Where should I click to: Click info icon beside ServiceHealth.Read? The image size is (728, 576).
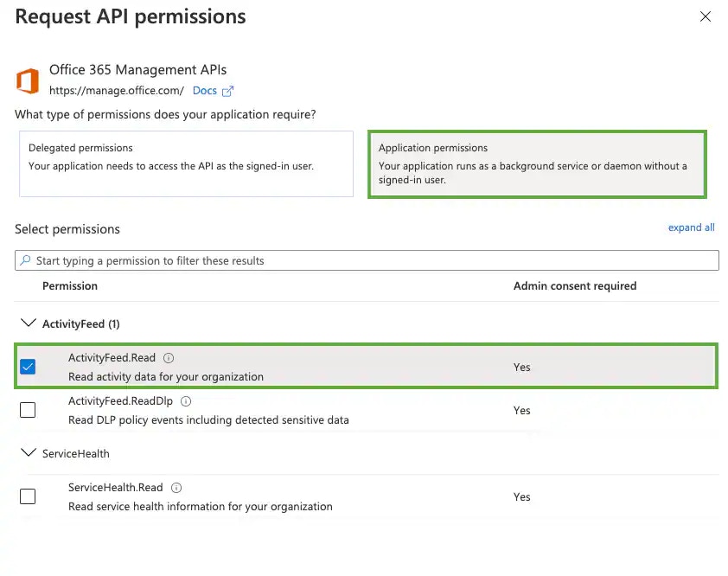pos(176,487)
